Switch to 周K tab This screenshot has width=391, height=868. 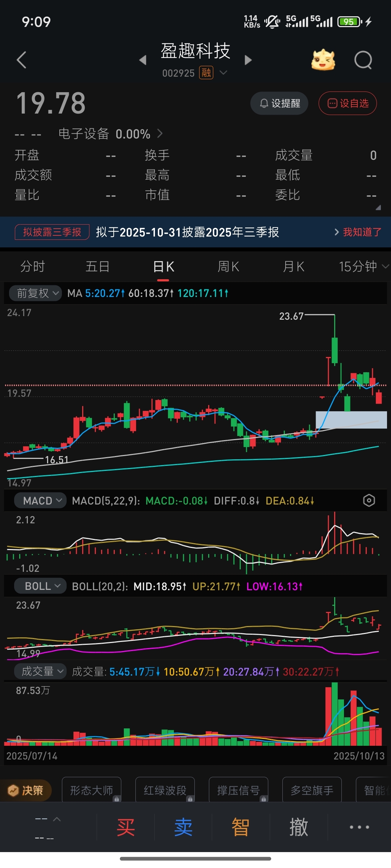point(228,267)
